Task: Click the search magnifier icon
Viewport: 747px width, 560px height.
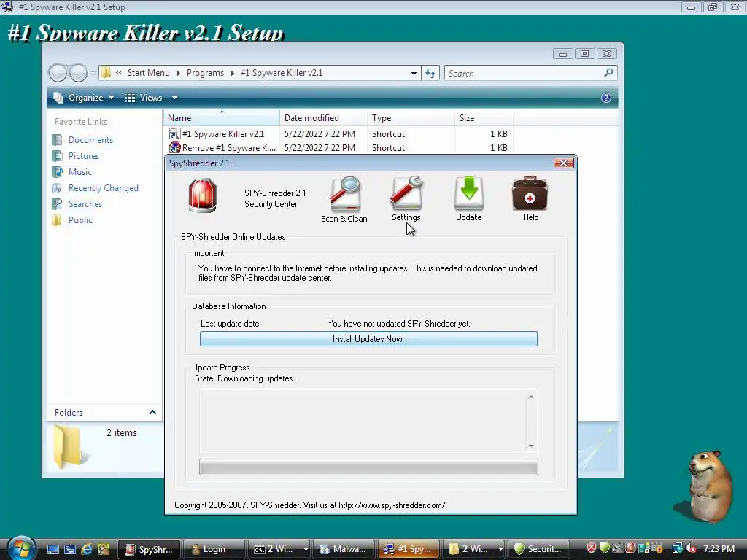Action: pos(608,73)
